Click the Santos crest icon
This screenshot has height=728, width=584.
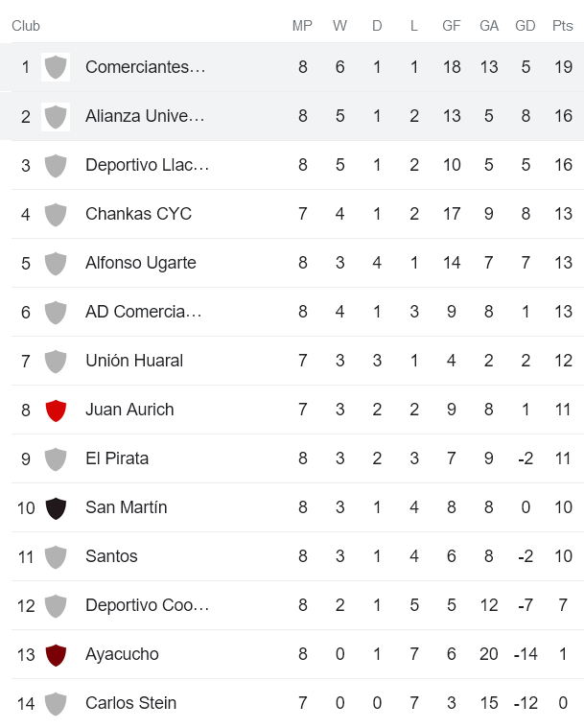[x=56, y=556]
